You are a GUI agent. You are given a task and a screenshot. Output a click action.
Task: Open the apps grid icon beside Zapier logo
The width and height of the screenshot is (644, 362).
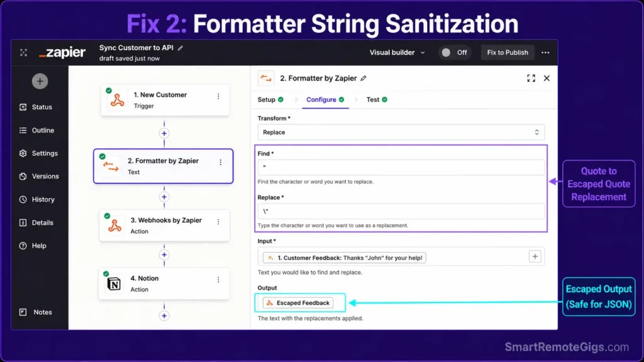[x=23, y=53]
